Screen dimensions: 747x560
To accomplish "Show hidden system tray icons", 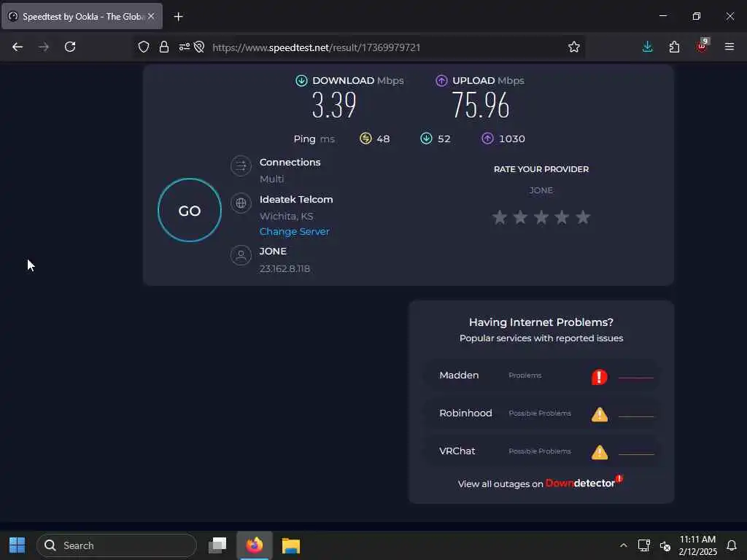I will pyautogui.click(x=623, y=545).
